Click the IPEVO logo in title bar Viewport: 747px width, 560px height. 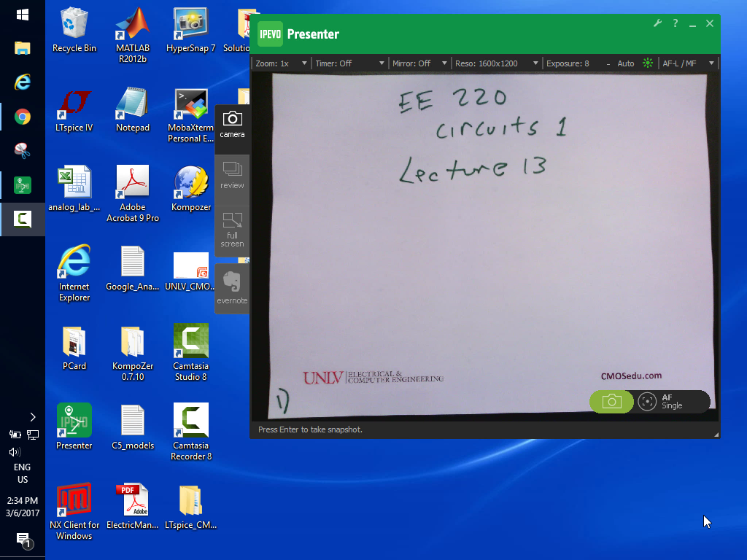[270, 34]
